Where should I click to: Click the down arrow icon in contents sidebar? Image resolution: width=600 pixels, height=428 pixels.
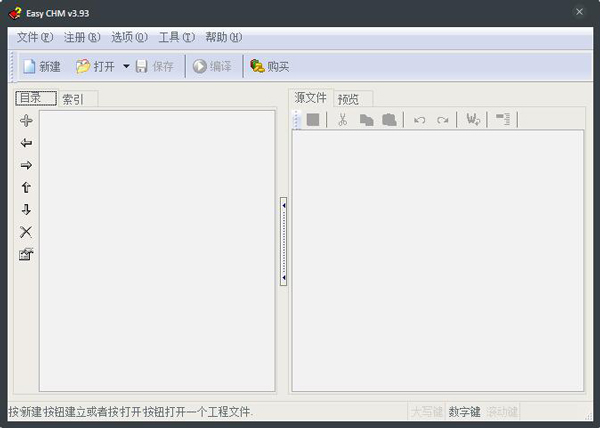[x=26, y=210]
